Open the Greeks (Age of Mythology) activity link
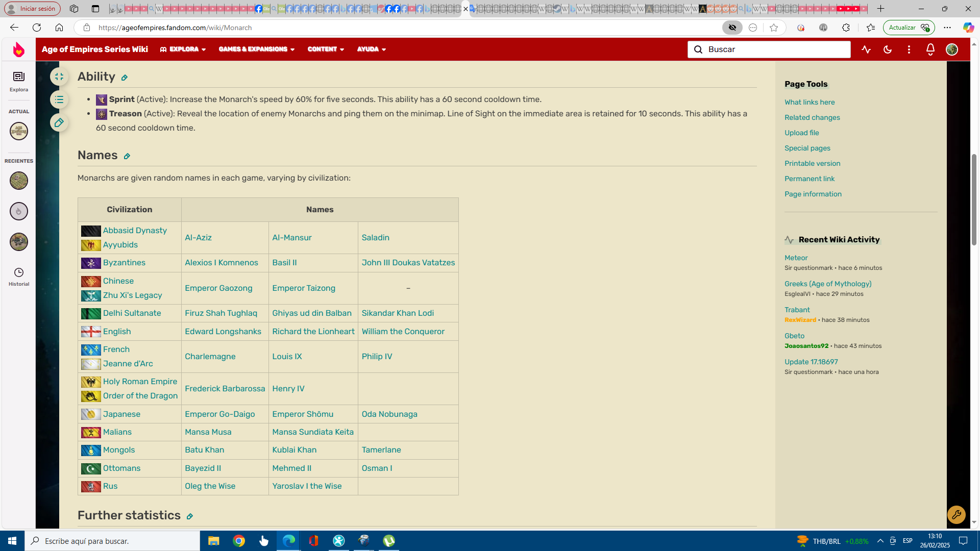 [x=828, y=284]
